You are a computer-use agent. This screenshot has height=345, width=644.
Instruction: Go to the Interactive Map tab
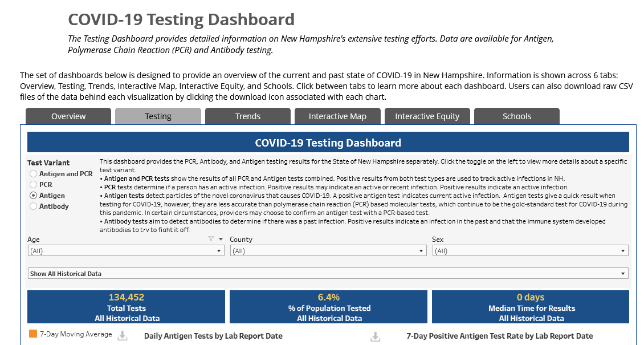(337, 116)
